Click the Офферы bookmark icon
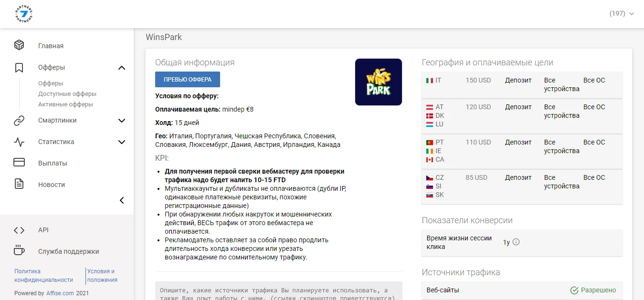This screenshot has height=300, width=644. (19, 67)
